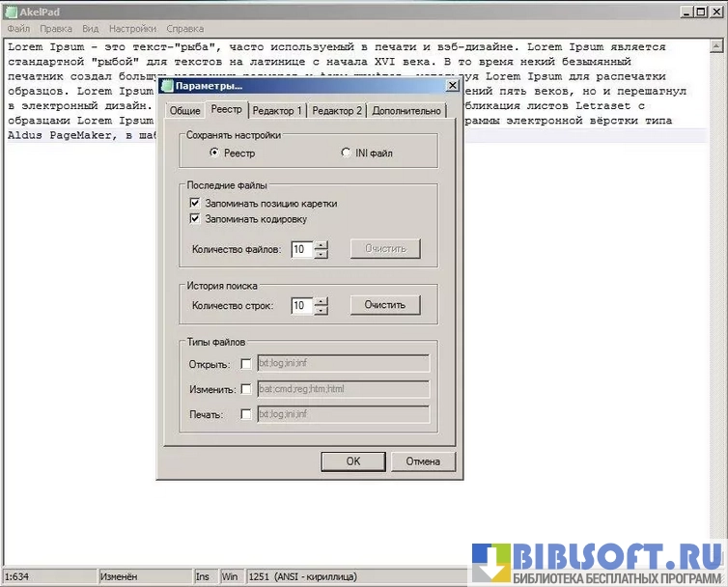Decrease Количество строк with the down arrow
This screenshot has height=587, width=728.
tap(322, 310)
